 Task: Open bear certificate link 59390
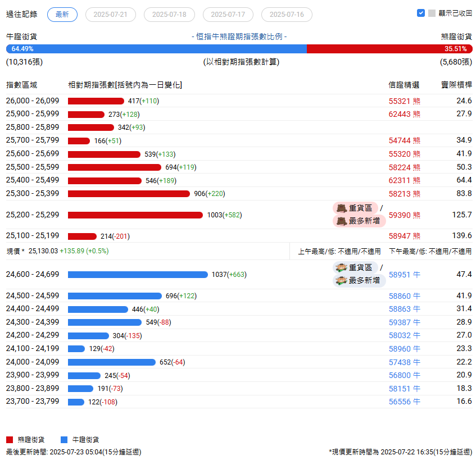(x=400, y=215)
